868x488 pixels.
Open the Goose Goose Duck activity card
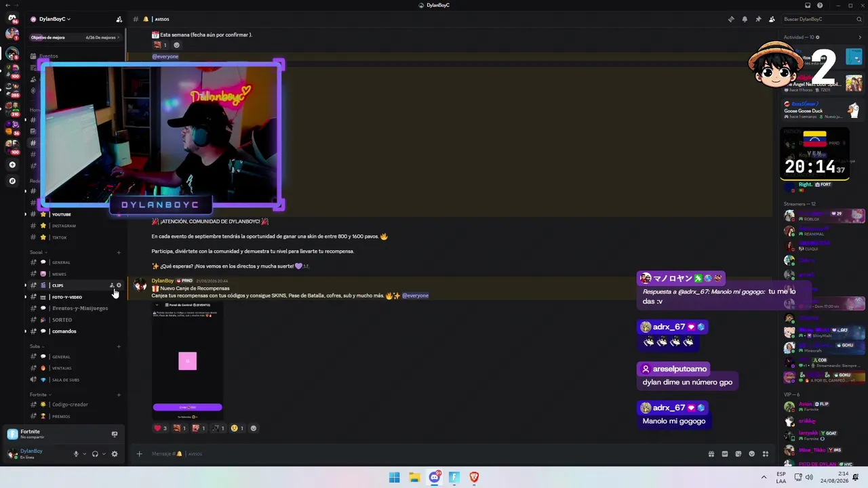(822, 110)
